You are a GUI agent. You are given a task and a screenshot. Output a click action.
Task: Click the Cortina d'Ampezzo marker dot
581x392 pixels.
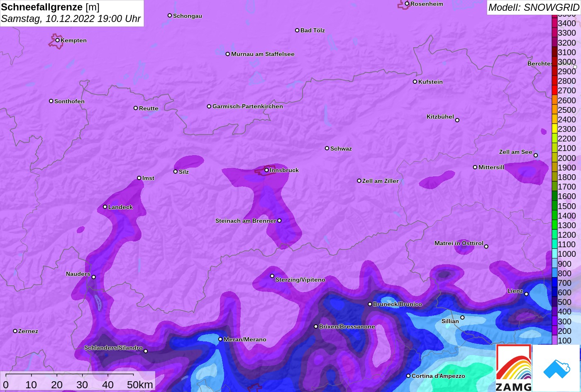[x=408, y=376]
